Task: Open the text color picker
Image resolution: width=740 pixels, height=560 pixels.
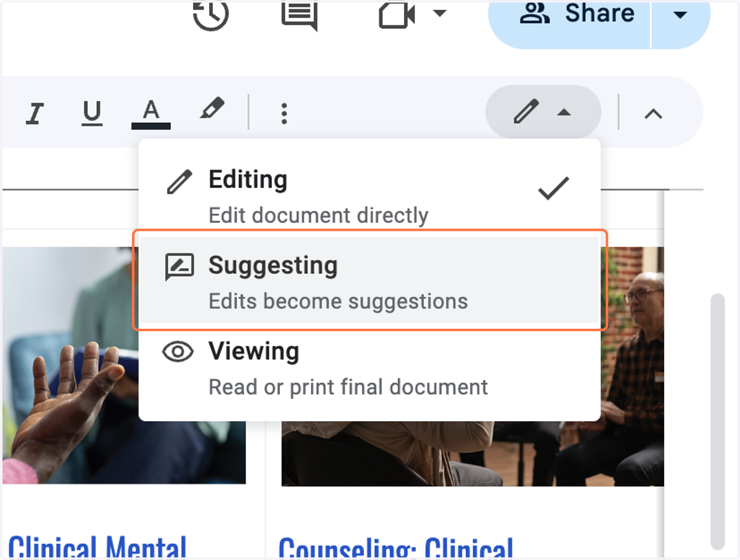Action: coord(150,113)
